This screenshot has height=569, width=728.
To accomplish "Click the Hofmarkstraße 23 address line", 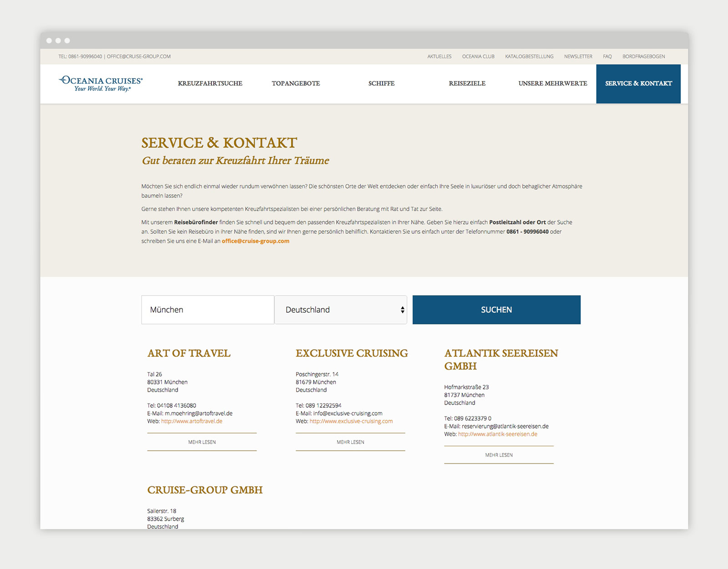I will click(x=466, y=387).
